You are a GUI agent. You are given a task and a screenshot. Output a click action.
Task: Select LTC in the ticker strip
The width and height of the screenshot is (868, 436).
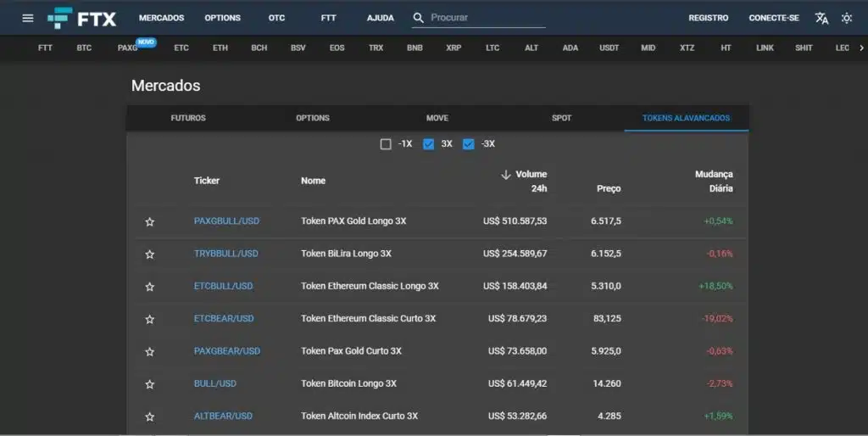point(492,48)
